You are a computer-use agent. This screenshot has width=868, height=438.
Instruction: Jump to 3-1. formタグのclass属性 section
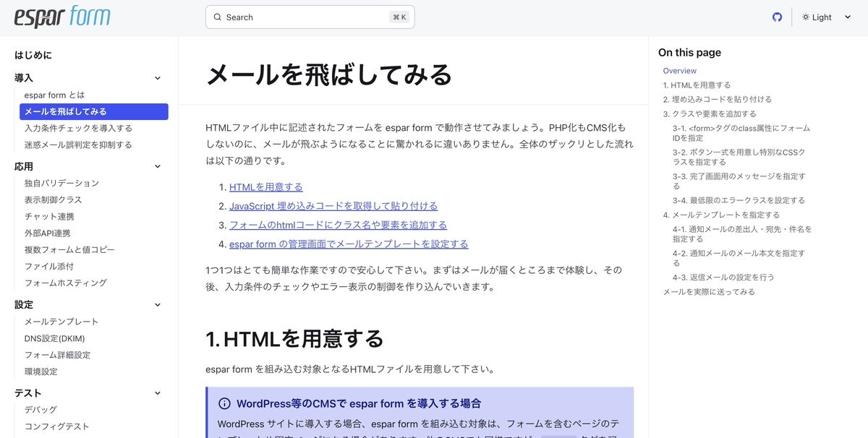click(x=741, y=133)
